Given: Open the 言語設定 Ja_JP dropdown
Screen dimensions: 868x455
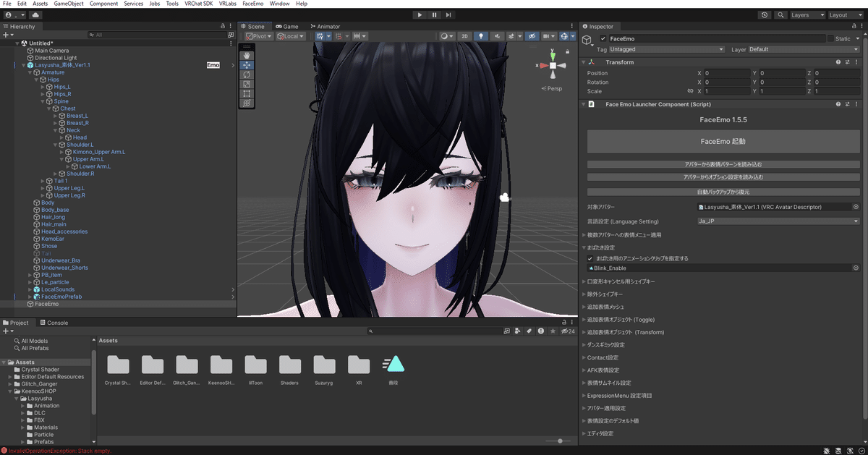Looking at the screenshot, I should 778,221.
